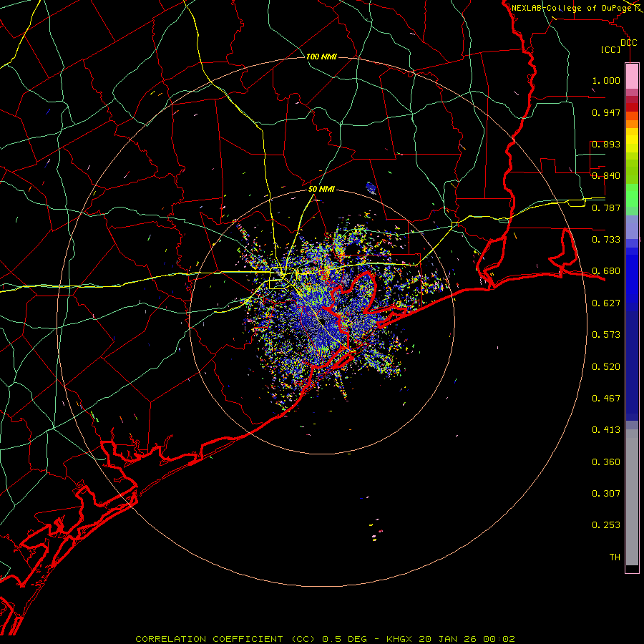
Task: Click the 1.000 color bar value
Action: (606, 80)
